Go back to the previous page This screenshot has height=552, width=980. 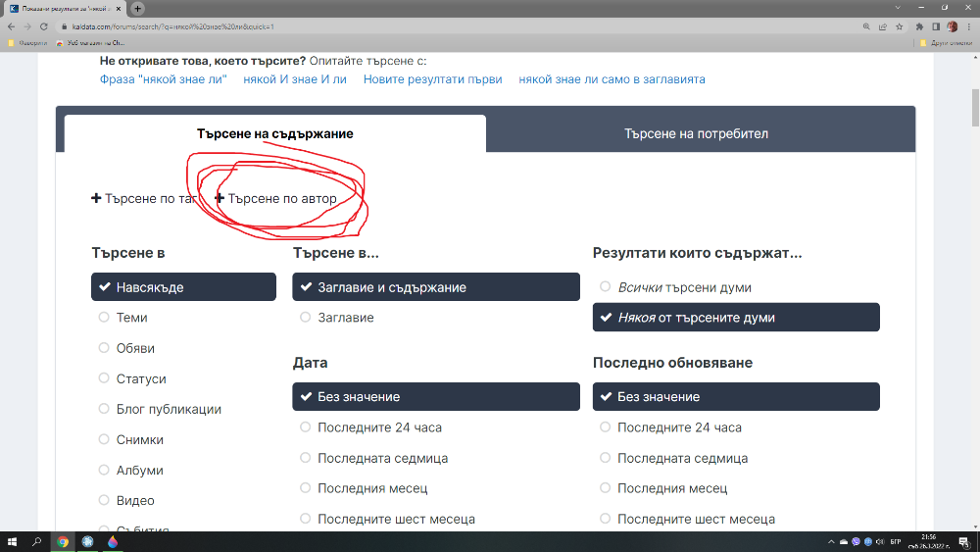[11, 26]
